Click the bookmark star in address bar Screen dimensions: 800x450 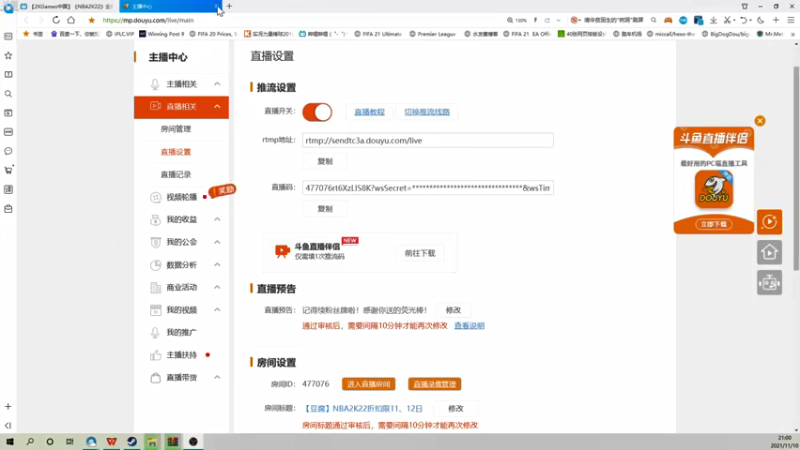91,20
